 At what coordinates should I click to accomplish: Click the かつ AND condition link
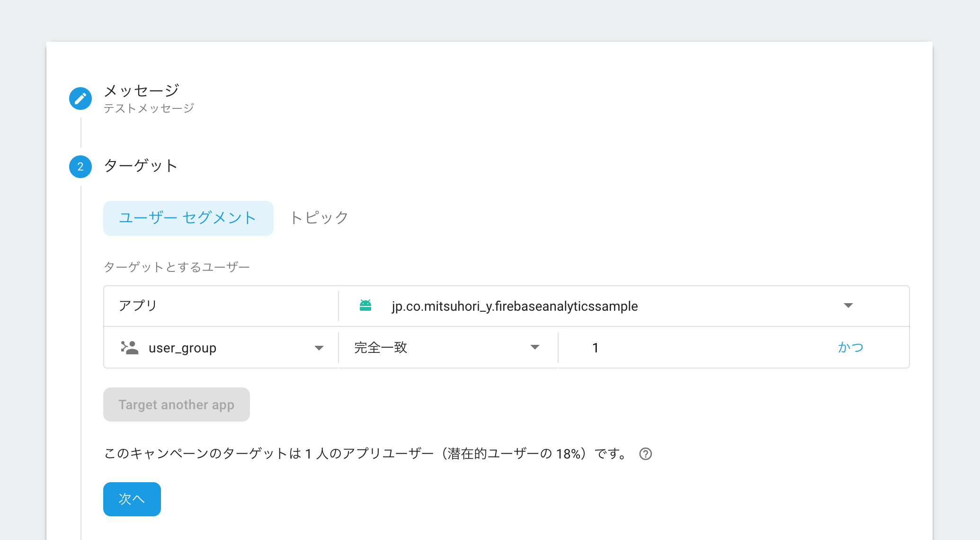point(851,347)
